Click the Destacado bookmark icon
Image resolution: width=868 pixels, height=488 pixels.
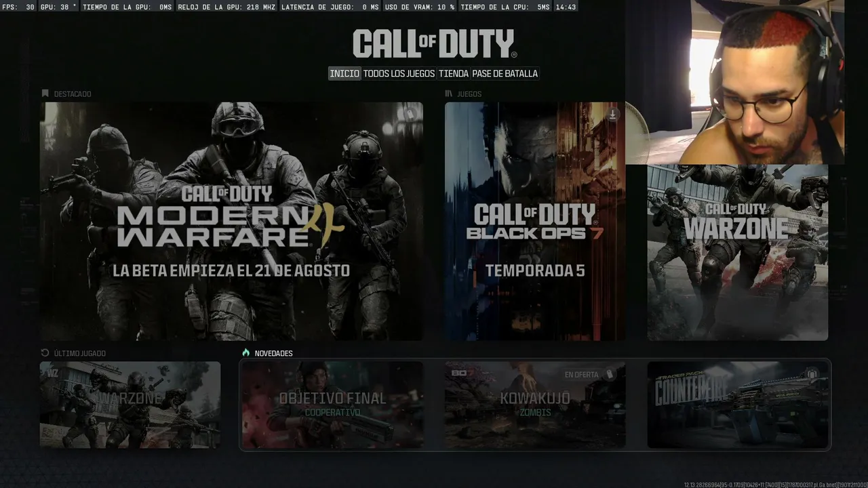click(x=45, y=94)
